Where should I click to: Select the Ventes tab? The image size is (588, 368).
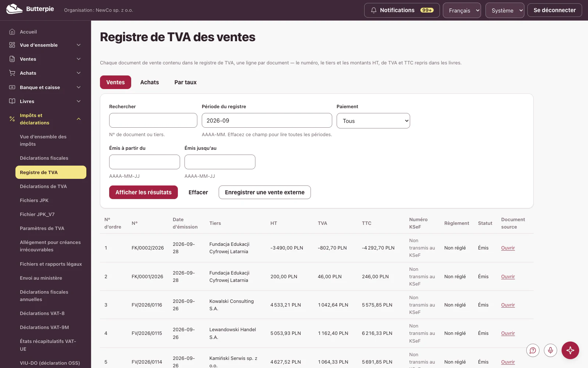pos(115,82)
